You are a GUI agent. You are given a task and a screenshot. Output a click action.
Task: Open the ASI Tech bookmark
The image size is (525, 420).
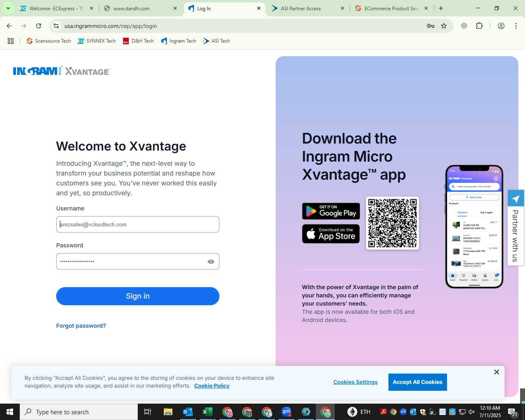pos(216,41)
